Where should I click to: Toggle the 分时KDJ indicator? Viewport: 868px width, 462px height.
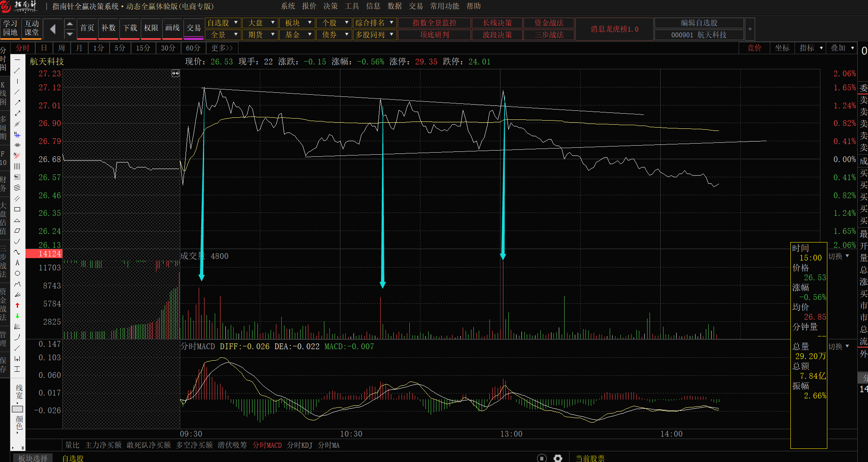click(x=299, y=445)
